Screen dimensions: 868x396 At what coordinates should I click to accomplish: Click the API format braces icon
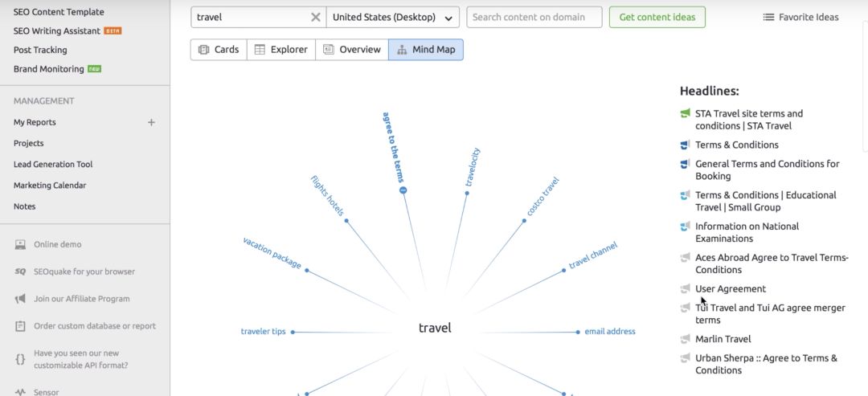(20, 359)
